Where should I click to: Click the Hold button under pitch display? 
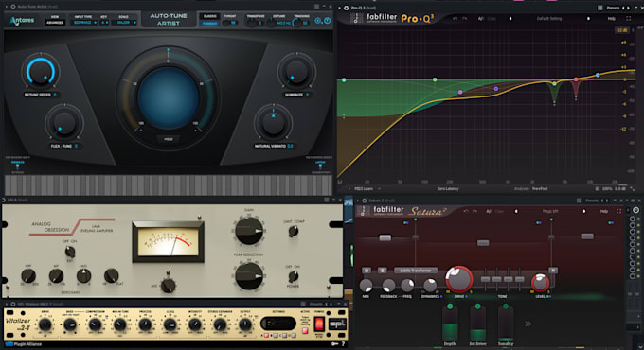169,139
